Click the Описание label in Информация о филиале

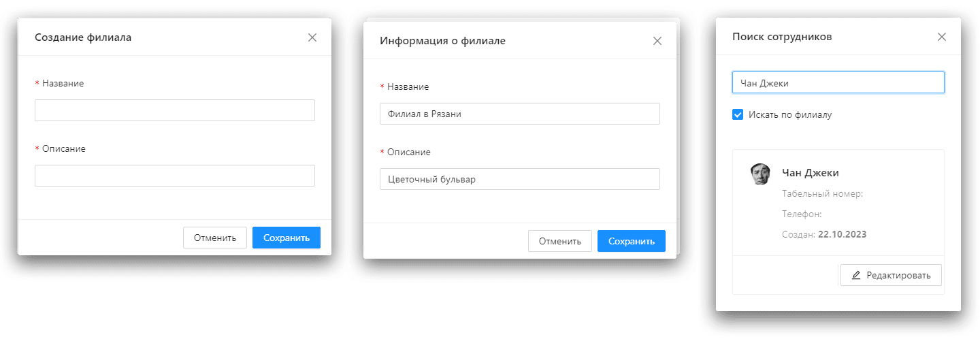408,152
